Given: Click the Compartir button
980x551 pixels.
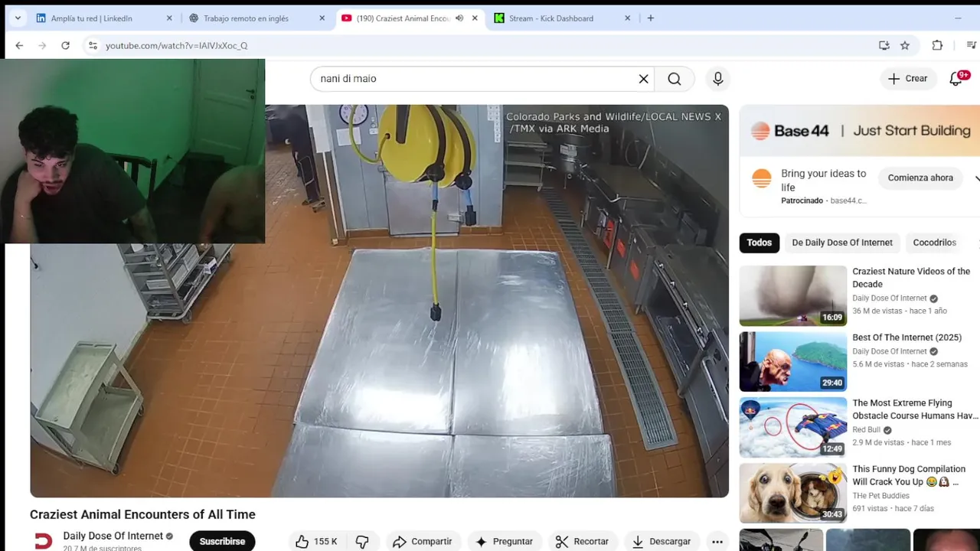Looking at the screenshot, I should 423,541.
